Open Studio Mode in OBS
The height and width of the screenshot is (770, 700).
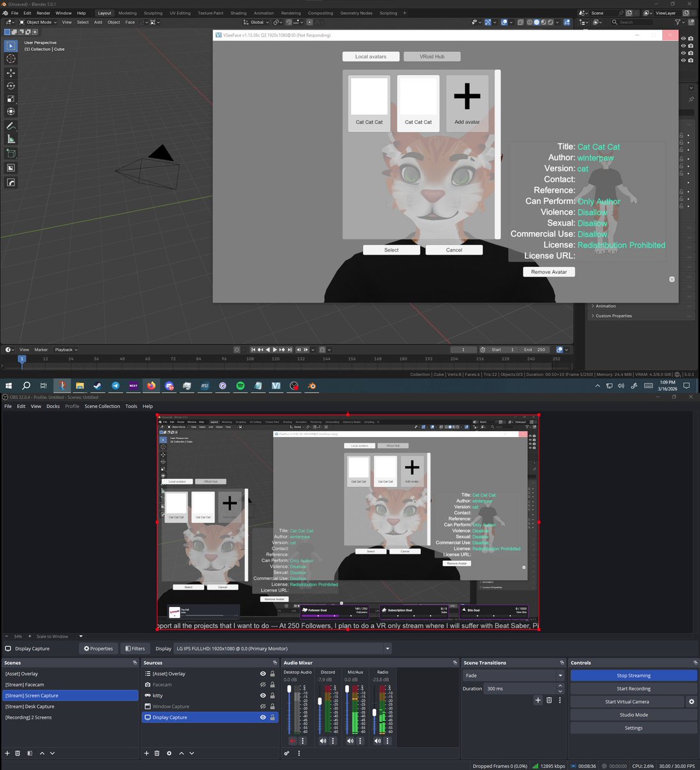[633, 715]
